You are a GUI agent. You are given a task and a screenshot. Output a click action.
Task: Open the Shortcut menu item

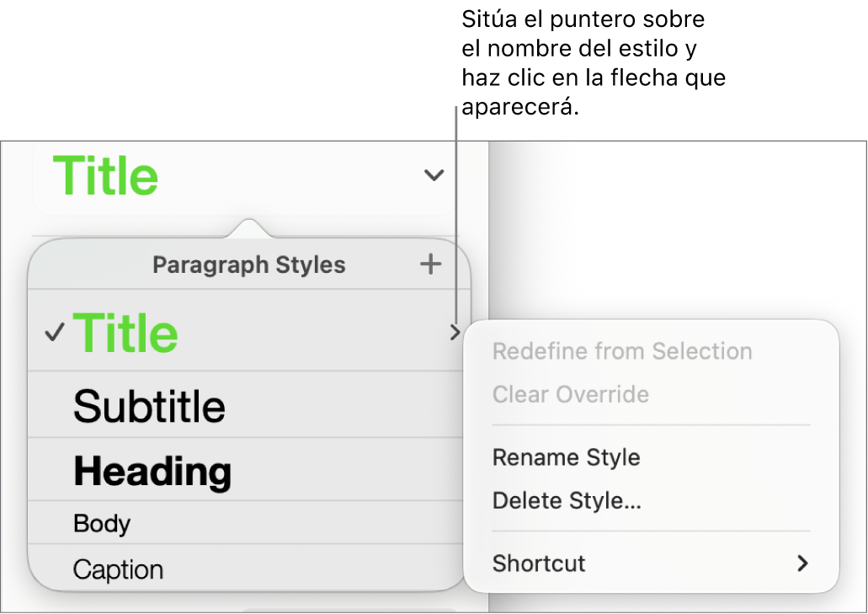coord(540,563)
